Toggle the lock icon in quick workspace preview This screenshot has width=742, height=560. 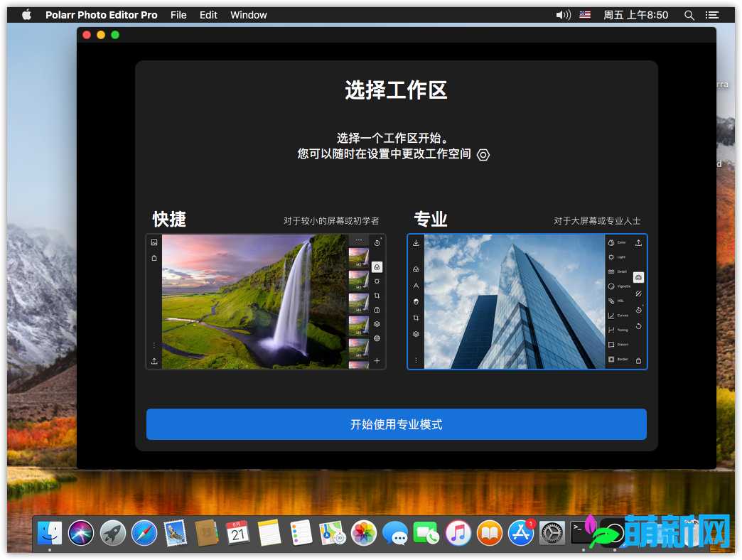pos(154,258)
